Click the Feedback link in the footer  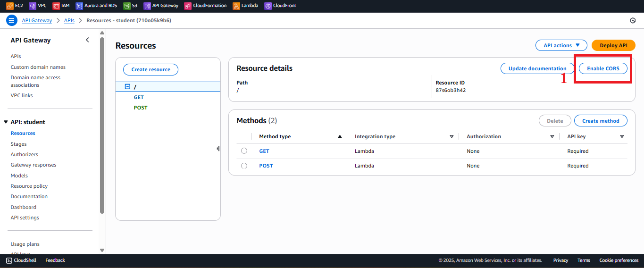(x=55, y=260)
